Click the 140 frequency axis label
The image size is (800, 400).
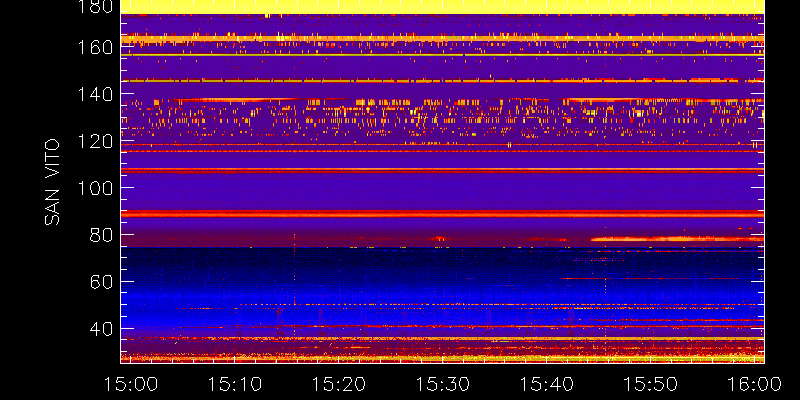[x=96, y=94]
